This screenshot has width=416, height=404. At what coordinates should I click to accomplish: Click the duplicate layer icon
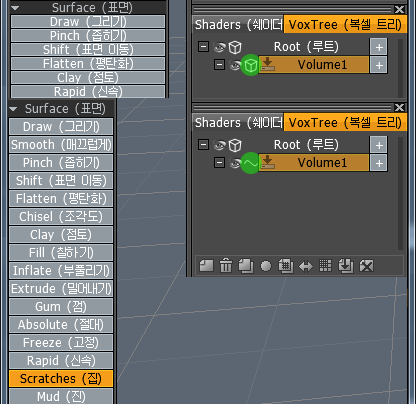pyautogui.click(x=246, y=266)
